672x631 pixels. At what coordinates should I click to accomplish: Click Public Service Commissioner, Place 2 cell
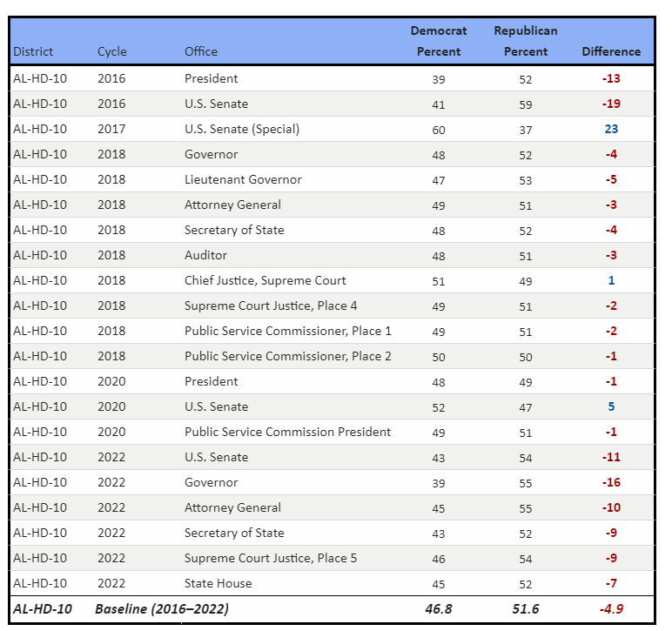tap(287, 357)
